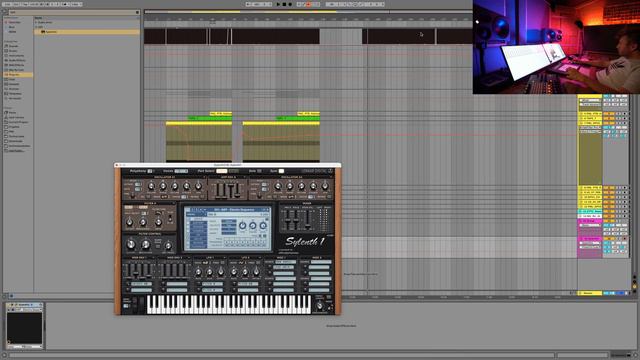Click the LFO 1 rate knob
Viewport: 640px width, 360px height.
click(198, 271)
